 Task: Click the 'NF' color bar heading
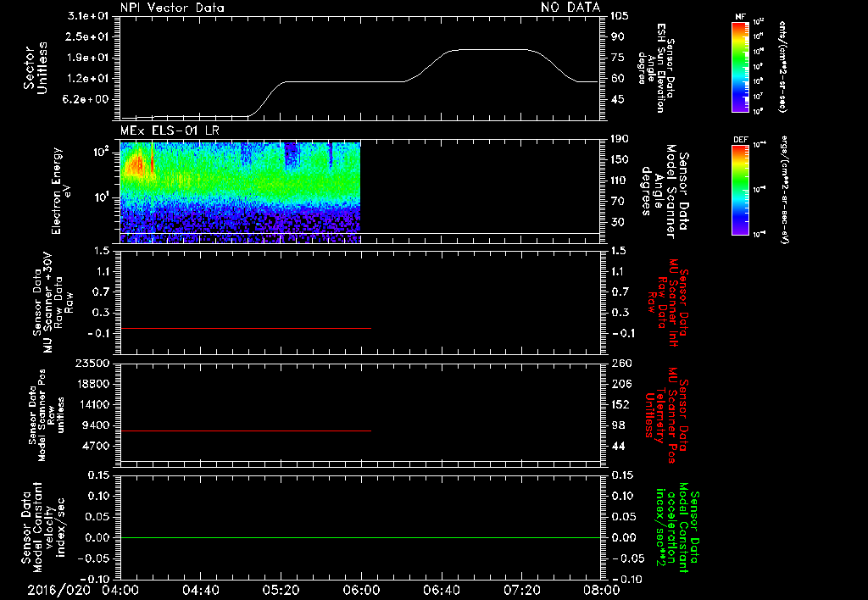(740, 17)
